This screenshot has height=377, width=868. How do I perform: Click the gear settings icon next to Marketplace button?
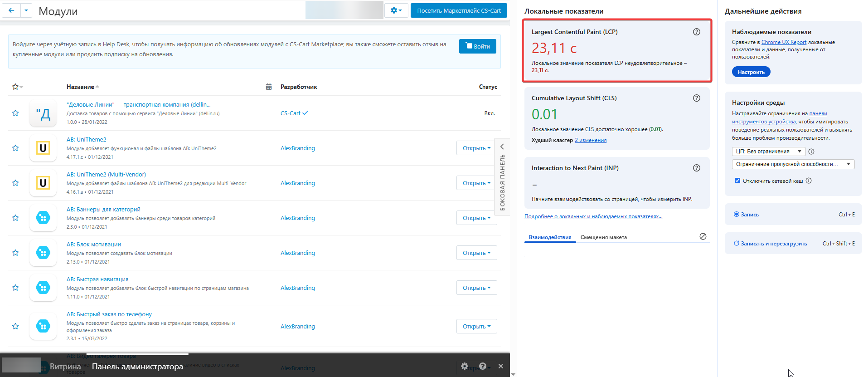pos(396,10)
